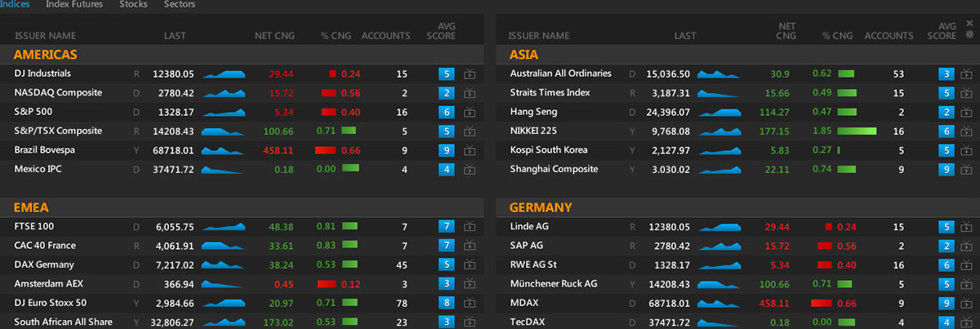980x329 pixels.
Task: Select the TecDAX row name
Action: coord(526,322)
